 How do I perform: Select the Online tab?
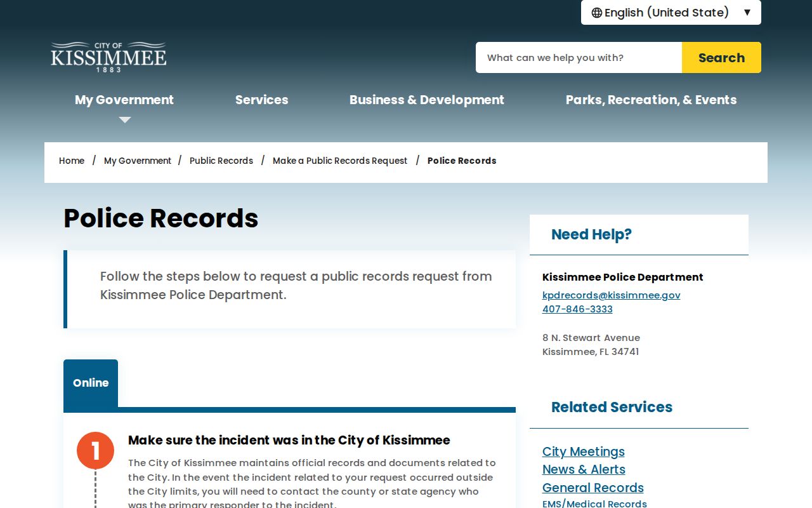91,383
